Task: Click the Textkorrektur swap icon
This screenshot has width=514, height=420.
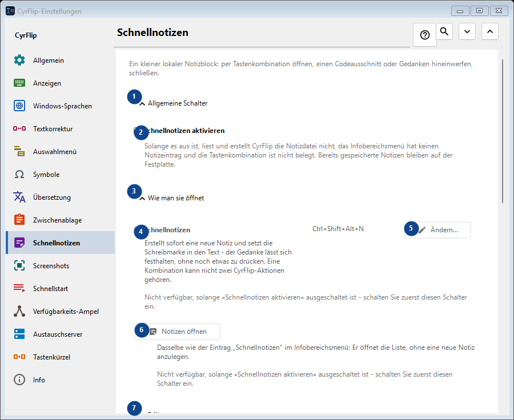Action: pyautogui.click(x=19, y=128)
